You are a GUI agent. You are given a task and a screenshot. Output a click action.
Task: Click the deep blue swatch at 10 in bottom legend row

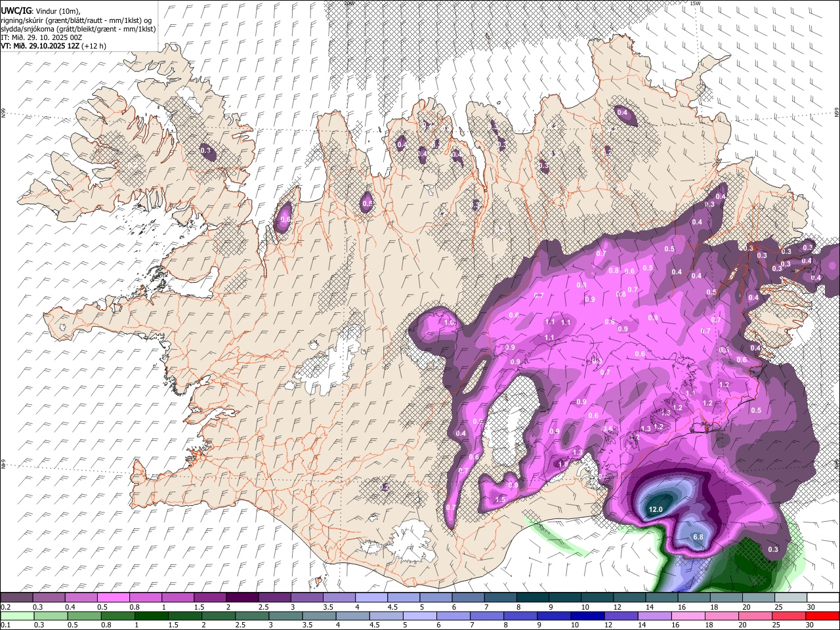tap(587, 616)
